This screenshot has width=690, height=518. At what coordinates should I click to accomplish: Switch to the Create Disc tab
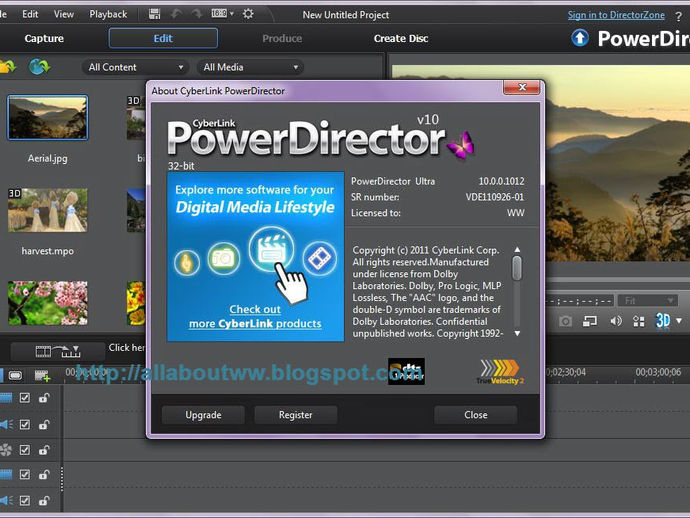point(401,38)
